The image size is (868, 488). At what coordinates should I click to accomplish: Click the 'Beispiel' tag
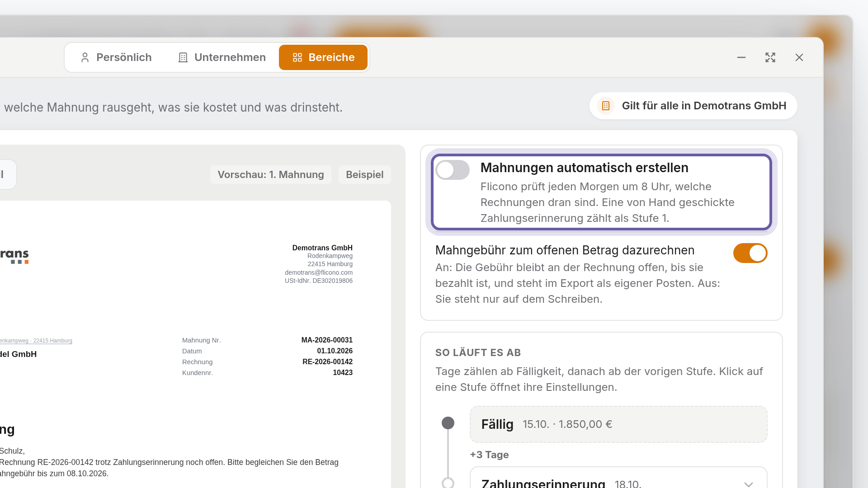[365, 174]
